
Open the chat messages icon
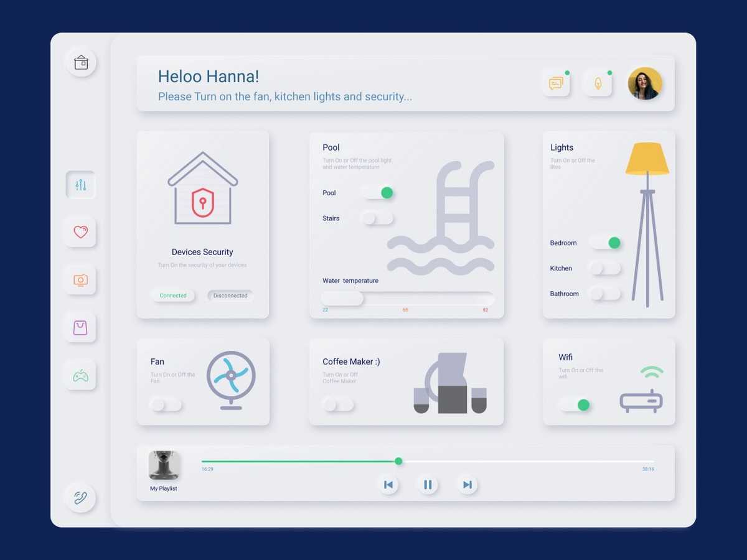pos(556,83)
